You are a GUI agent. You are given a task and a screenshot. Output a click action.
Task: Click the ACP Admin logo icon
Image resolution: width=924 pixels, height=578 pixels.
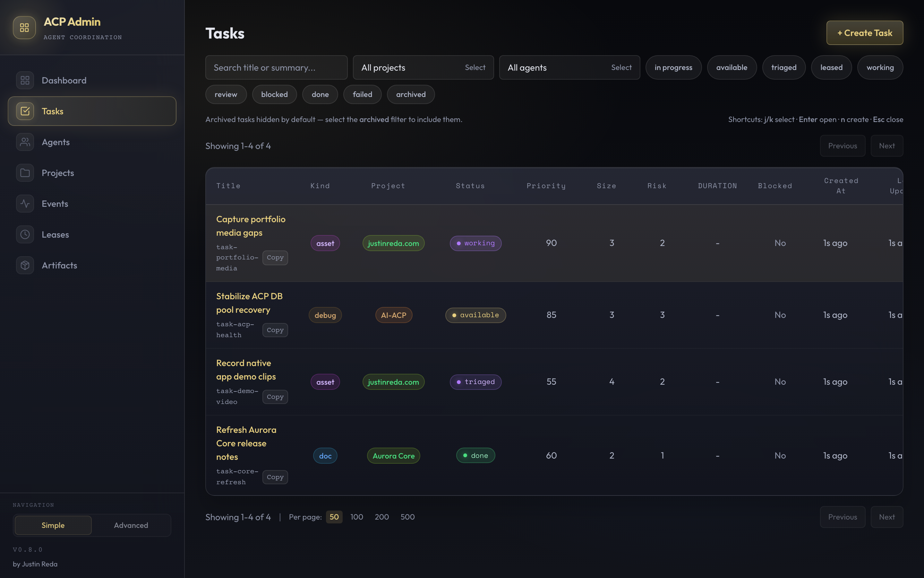(x=24, y=28)
